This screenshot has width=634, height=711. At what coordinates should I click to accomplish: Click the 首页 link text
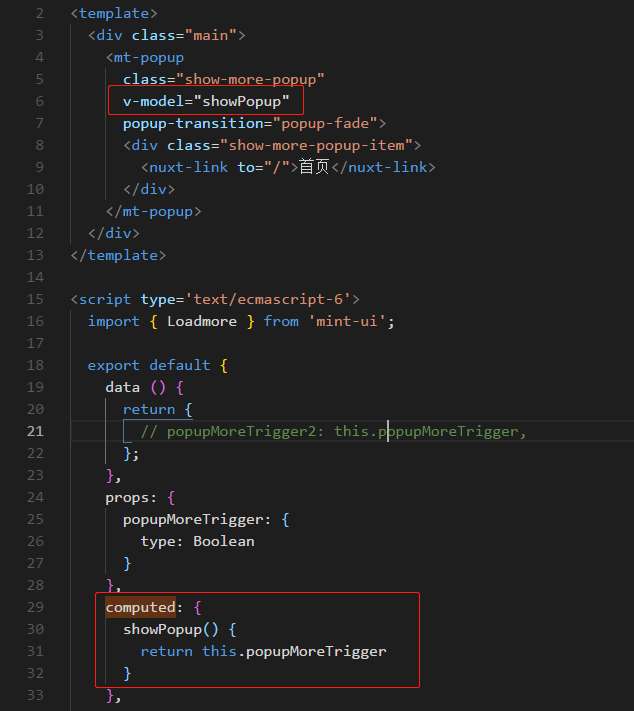tap(314, 167)
